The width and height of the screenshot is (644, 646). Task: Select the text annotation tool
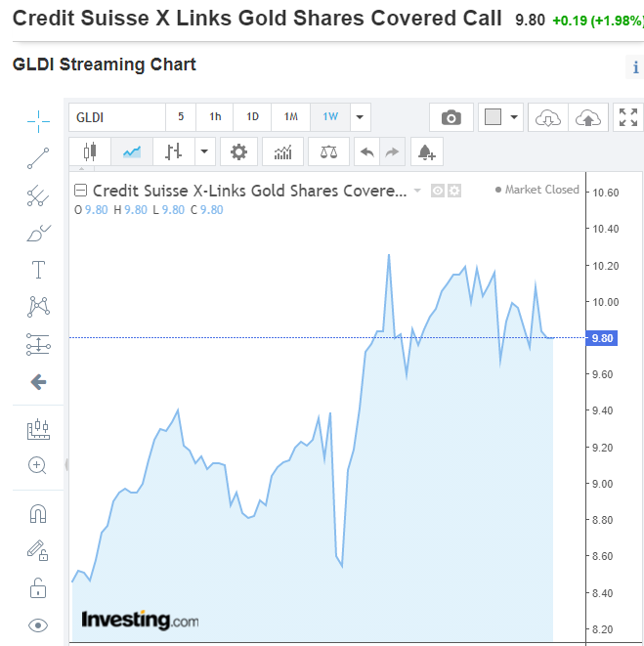[38, 270]
